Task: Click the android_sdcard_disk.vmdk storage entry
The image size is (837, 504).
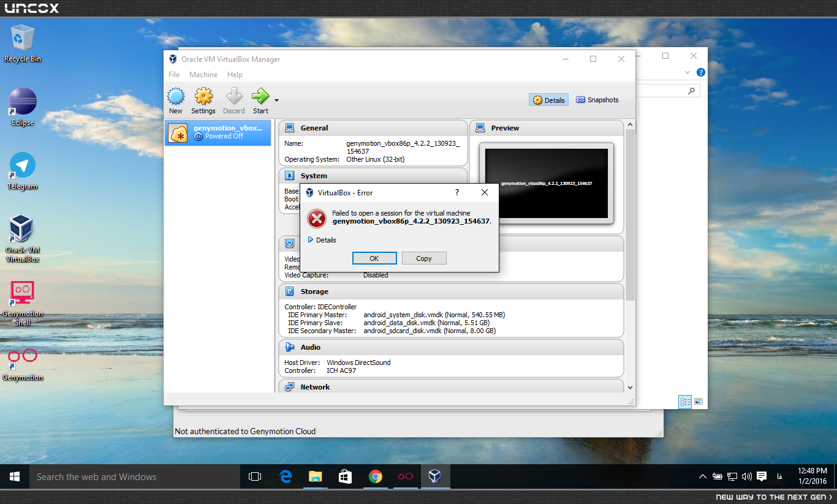Action: tap(430, 331)
